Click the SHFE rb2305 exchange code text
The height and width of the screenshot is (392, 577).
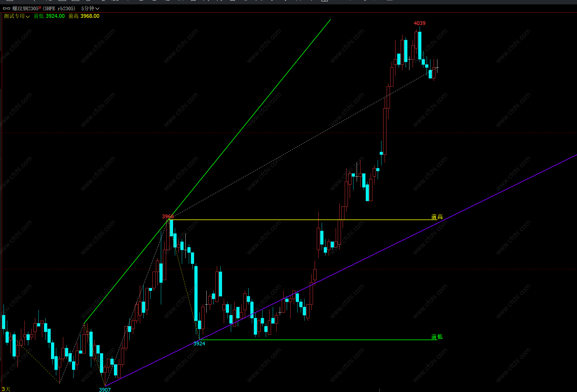coord(59,8)
